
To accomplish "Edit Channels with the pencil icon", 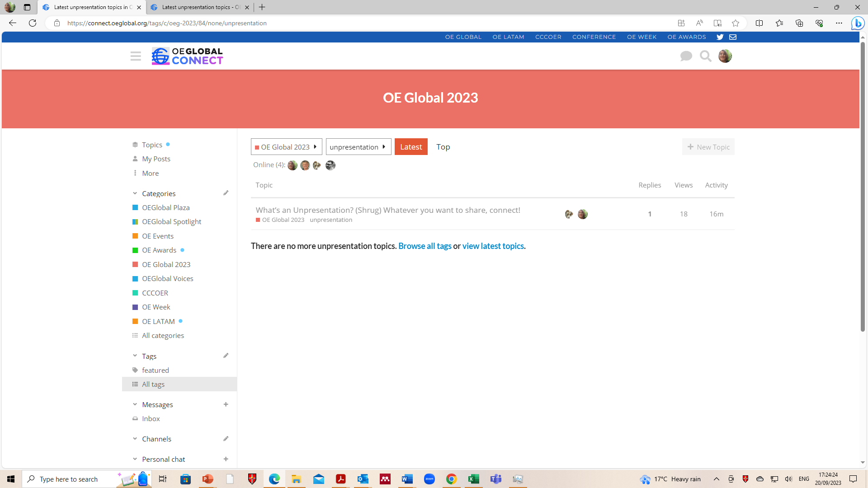I will click(226, 439).
